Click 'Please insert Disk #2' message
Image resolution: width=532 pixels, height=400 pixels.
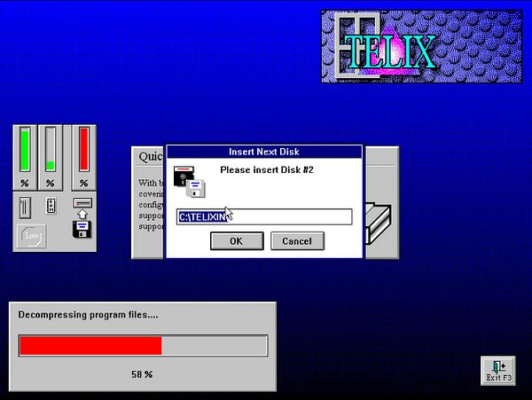click(x=267, y=169)
